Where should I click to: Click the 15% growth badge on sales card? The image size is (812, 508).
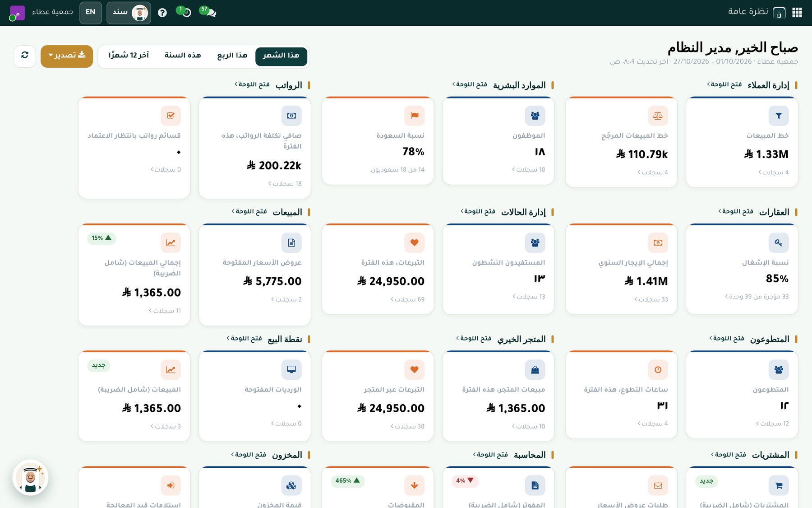(x=101, y=238)
